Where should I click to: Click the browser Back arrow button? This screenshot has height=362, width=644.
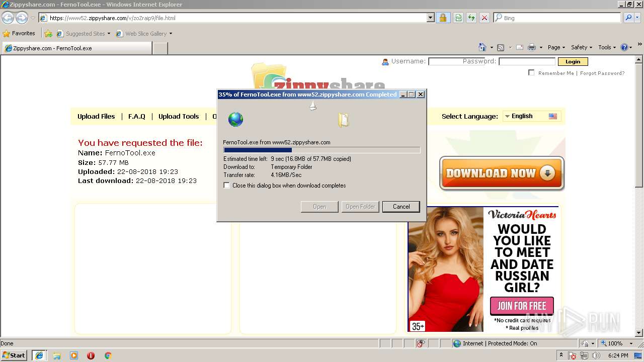pyautogui.click(x=8, y=18)
